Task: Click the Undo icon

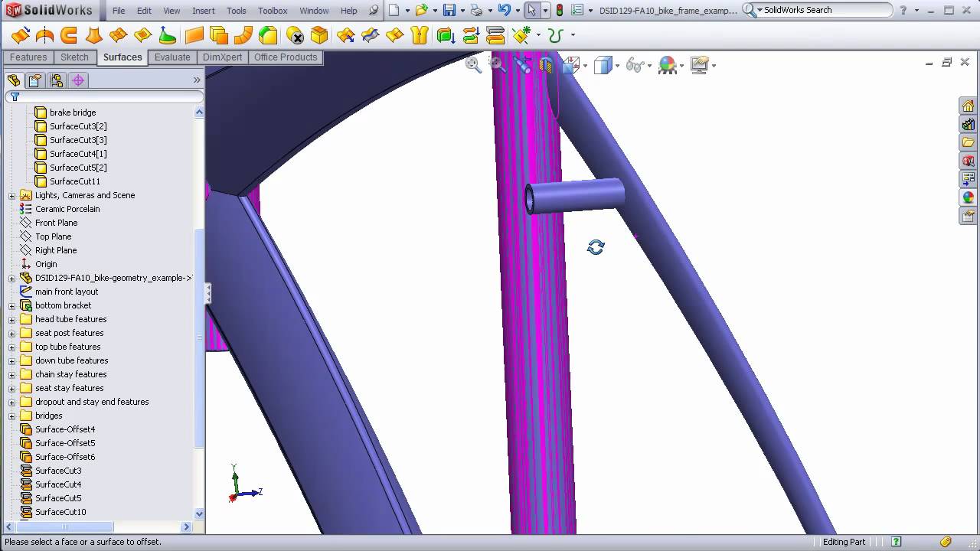Action: 504,10
